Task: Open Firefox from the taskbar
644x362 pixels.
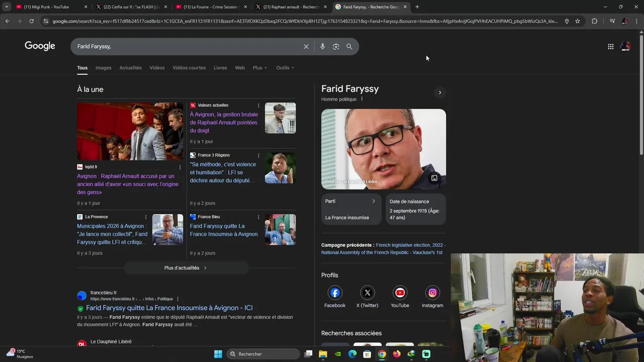Action: point(397,354)
